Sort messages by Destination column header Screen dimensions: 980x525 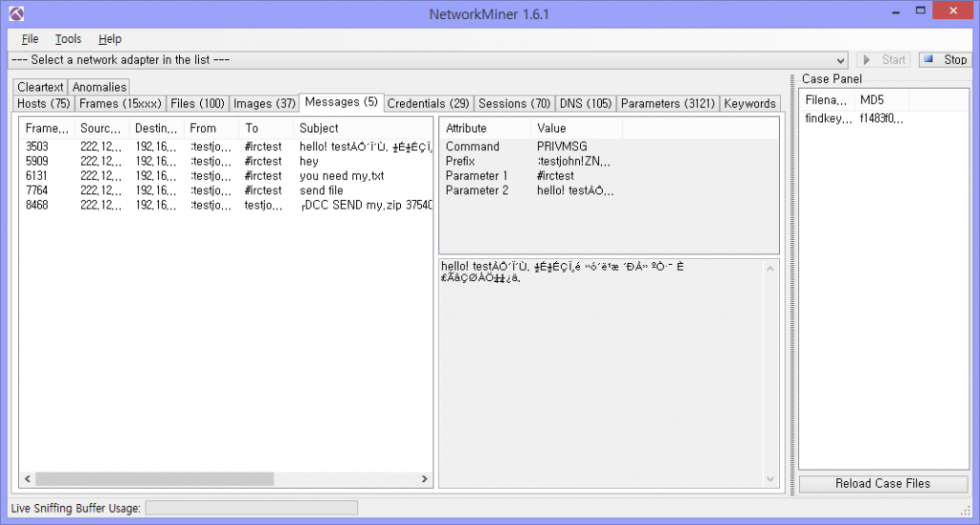tap(156, 128)
